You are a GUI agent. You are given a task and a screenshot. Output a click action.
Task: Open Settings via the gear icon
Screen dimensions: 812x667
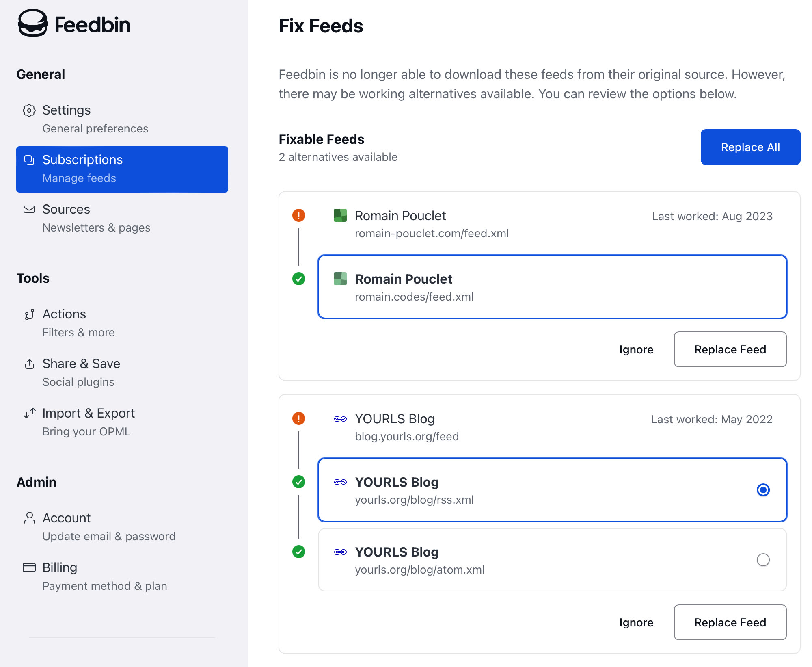(29, 110)
